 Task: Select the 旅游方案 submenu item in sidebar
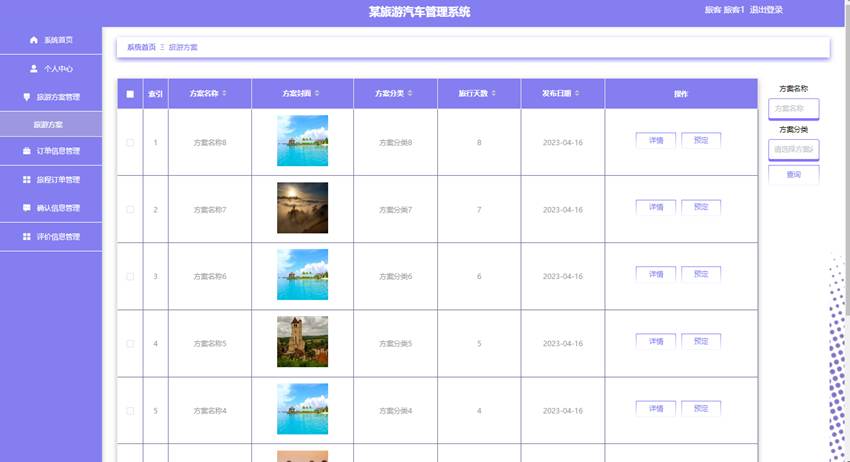(51, 124)
